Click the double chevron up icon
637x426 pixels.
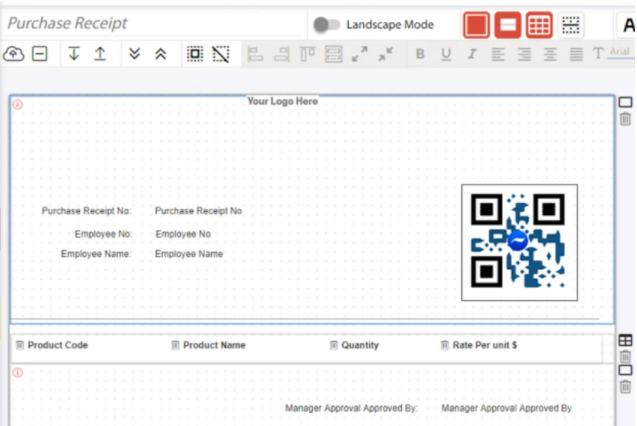coord(160,54)
